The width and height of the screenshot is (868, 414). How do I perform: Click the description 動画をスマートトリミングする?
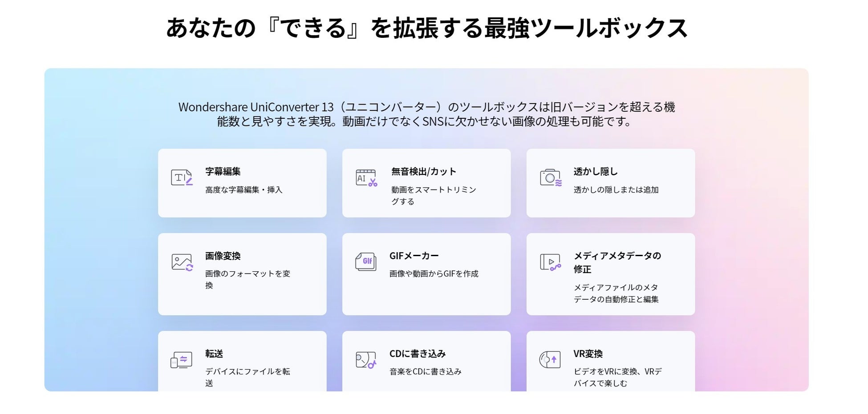(434, 196)
